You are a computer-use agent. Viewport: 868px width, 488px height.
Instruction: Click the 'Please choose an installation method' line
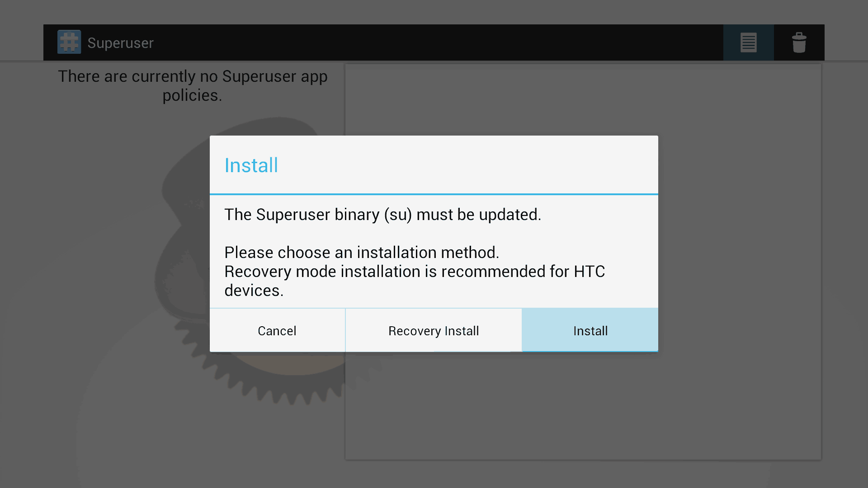pyautogui.click(x=362, y=253)
